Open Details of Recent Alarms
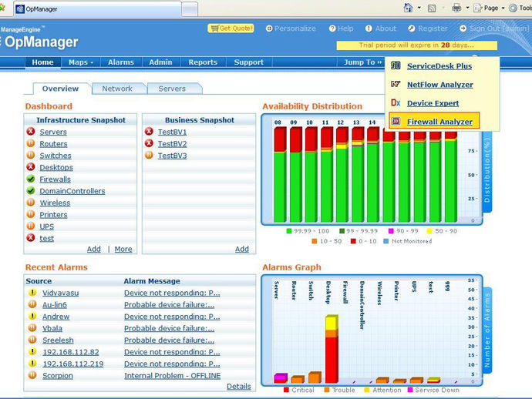 point(239,387)
